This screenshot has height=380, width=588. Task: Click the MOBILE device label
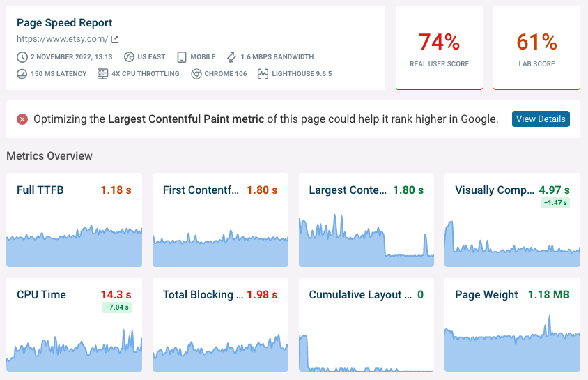point(203,57)
